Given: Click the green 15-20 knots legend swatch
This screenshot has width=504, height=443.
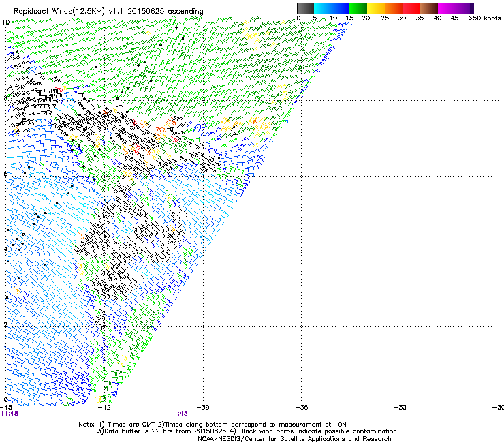Looking at the screenshot, I should [x=358, y=8].
